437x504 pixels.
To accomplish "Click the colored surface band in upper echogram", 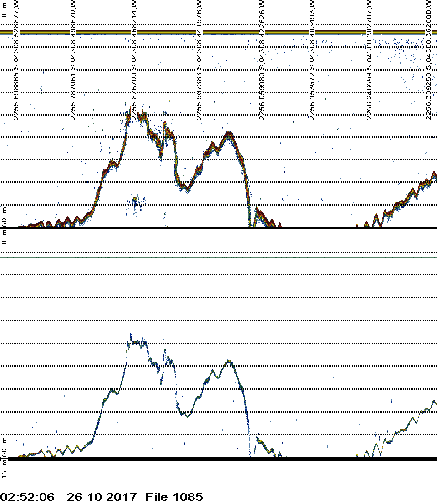I will pyautogui.click(x=218, y=33).
